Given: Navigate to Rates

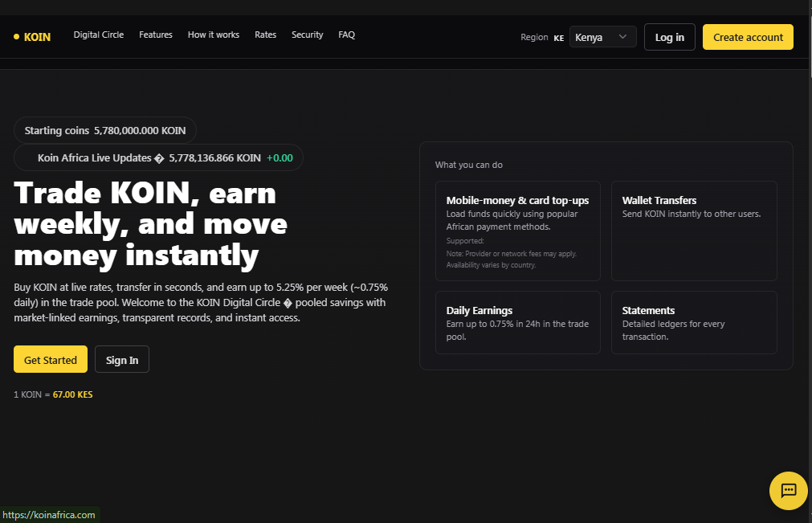Looking at the screenshot, I should click(265, 35).
